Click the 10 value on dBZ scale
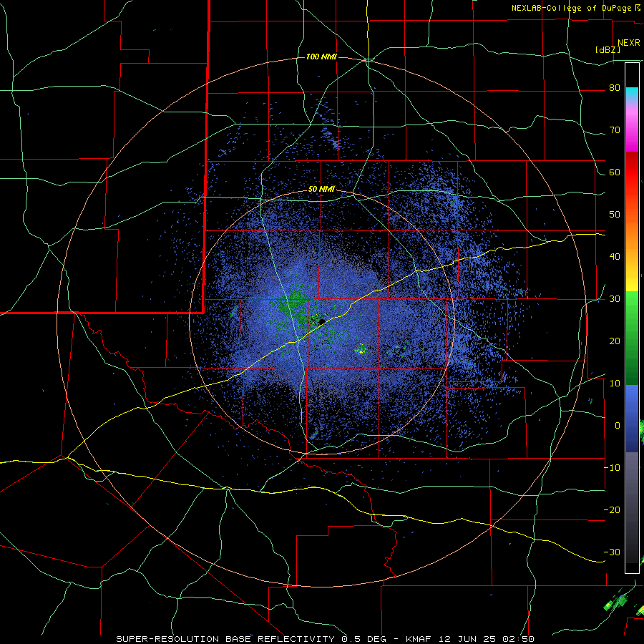Screen dimensions: 644x644 615,384
